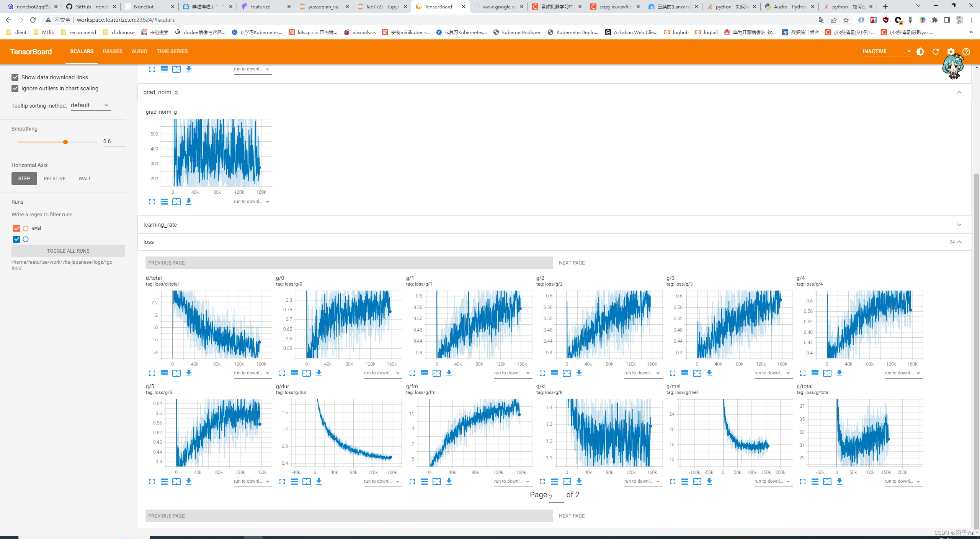
Task: Click TOGGLE ALL RUNS button
Action: 68,251
